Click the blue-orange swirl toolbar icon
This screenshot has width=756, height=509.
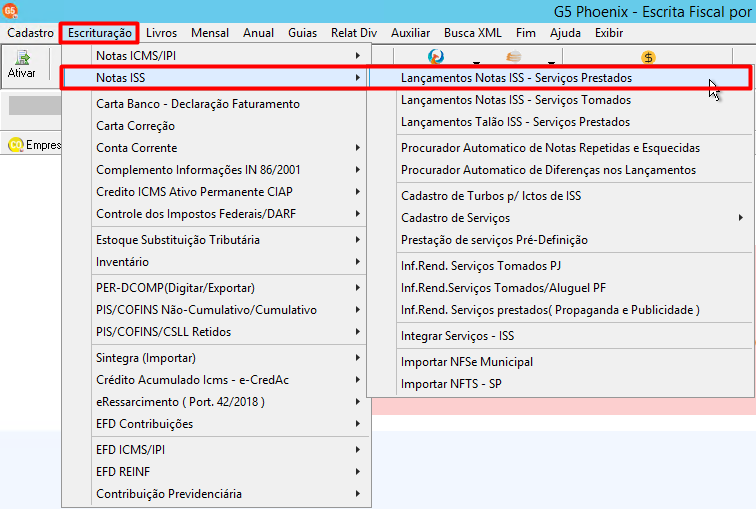[436, 56]
